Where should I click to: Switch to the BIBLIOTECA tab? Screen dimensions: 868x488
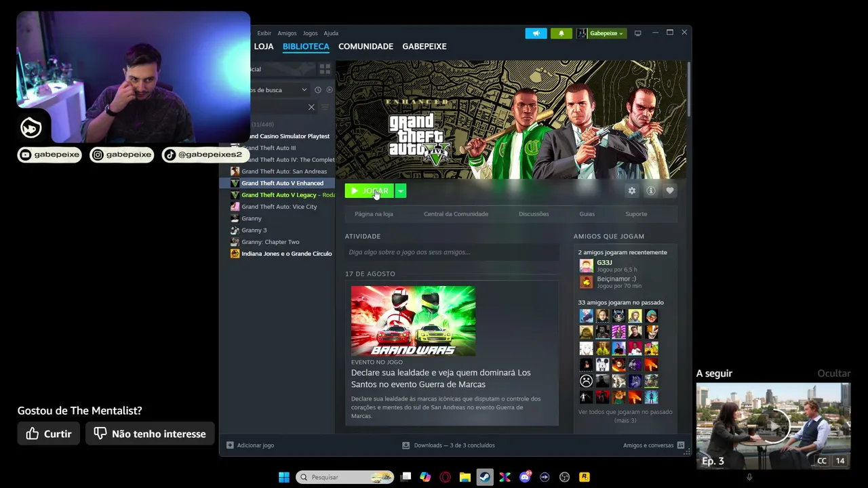click(306, 46)
